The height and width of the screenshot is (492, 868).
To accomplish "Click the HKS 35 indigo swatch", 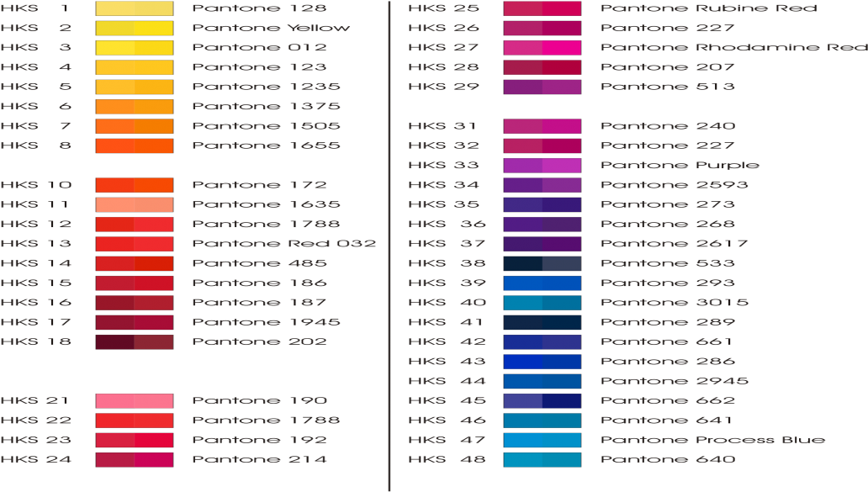I will [542, 204].
